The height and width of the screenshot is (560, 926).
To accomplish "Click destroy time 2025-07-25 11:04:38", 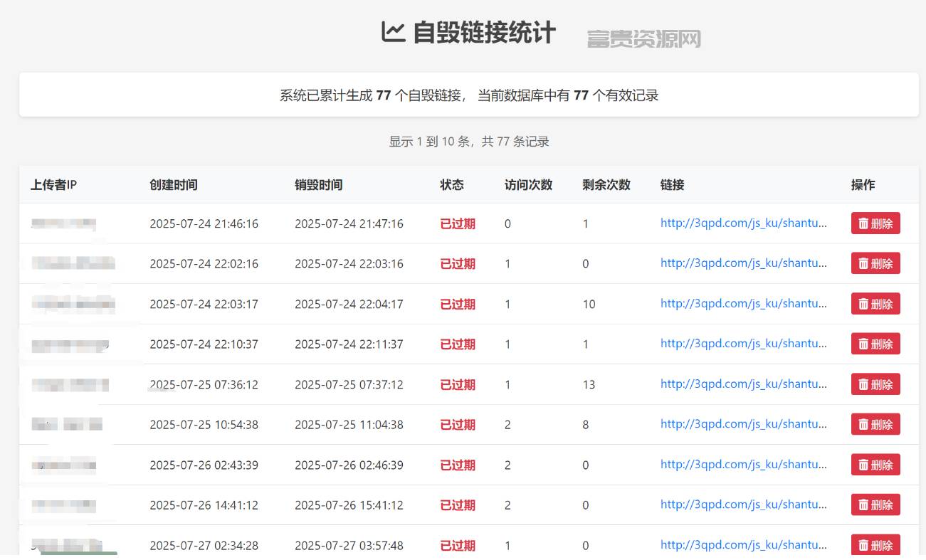I will coord(349,424).
